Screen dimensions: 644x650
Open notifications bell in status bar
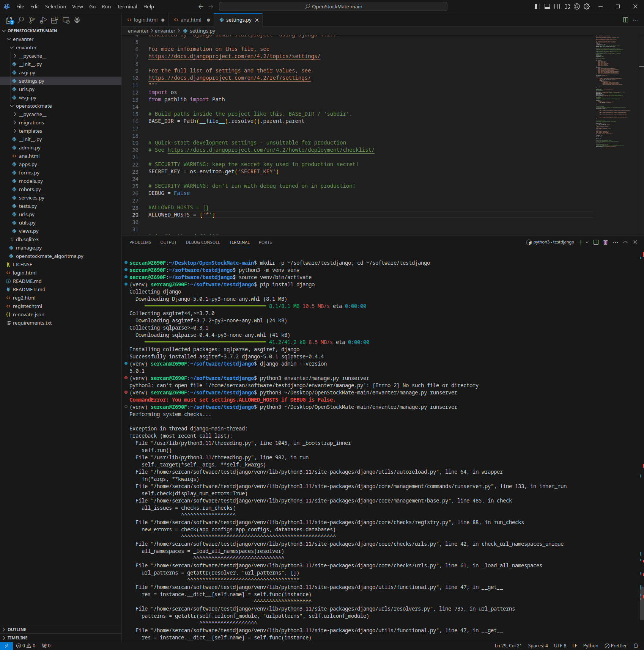pyautogui.click(x=636, y=646)
